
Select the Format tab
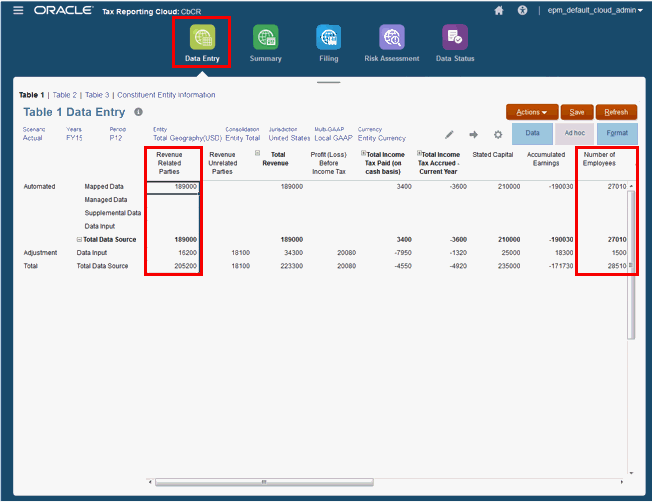(x=617, y=133)
